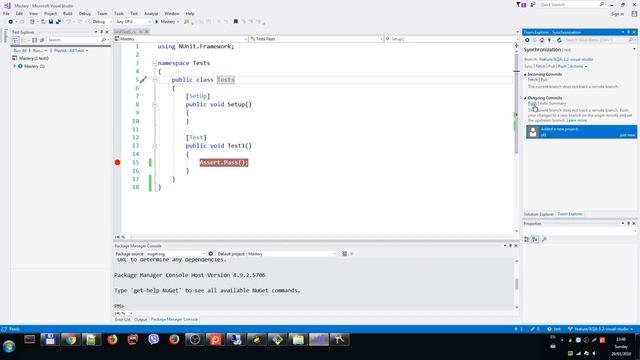Click the Assert.Pass(); line in editor

(x=224, y=162)
